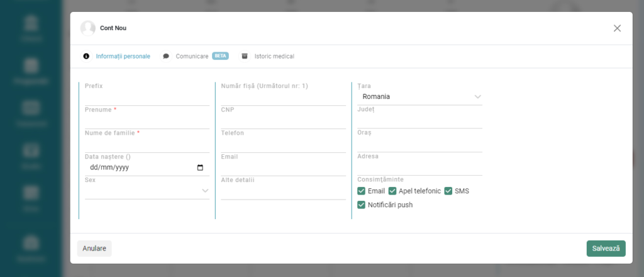Image resolution: width=644 pixels, height=277 pixels.
Task: Focus the CNP input field
Action: pyautogui.click(x=283, y=122)
